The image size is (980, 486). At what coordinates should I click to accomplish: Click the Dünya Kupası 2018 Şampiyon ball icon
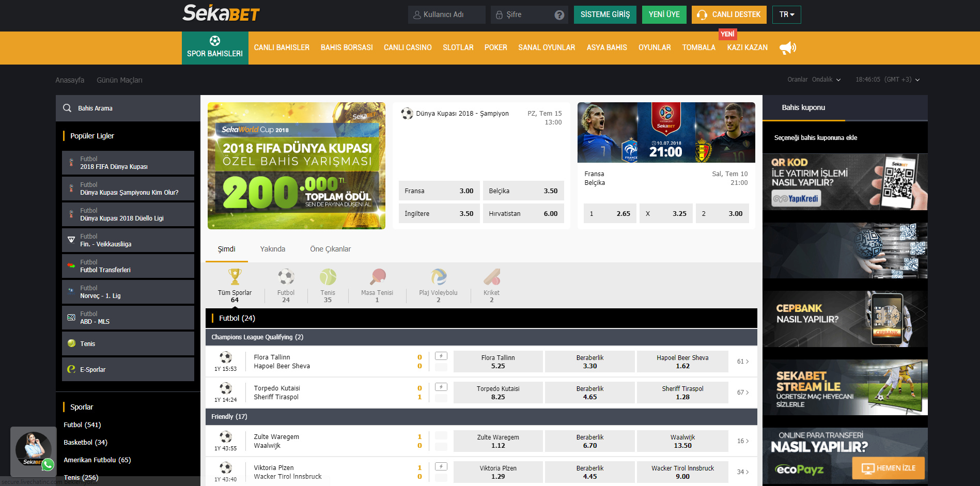[x=407, y=114]
